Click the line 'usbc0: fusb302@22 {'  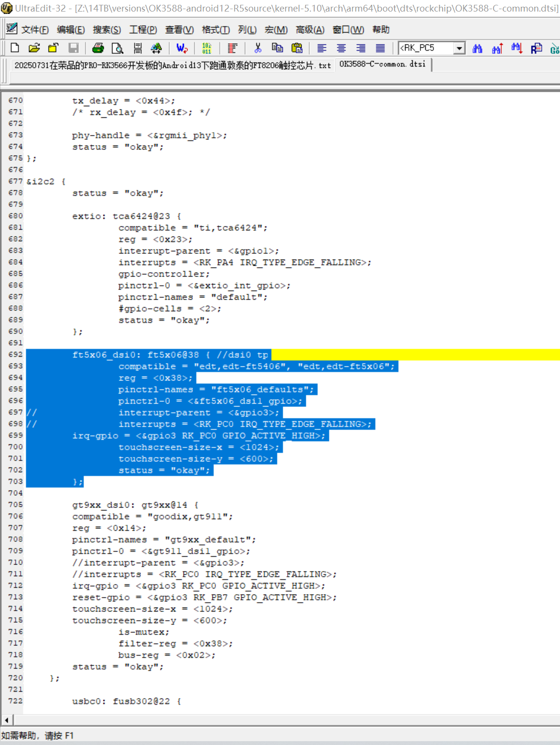point(127,701)
